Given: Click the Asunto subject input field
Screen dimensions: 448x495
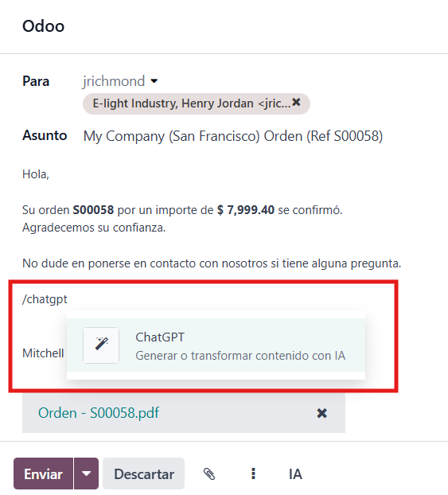Looking at the screenshot, I should tap(233, 136).
